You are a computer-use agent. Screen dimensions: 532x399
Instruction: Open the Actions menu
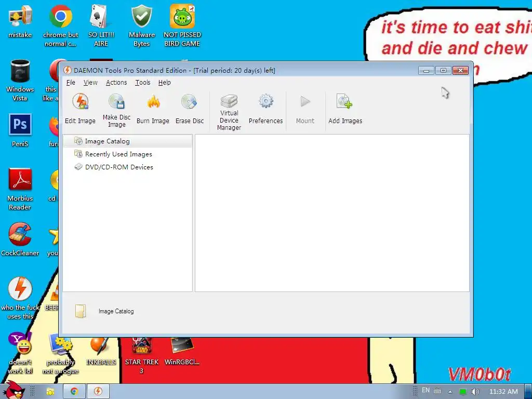[x=116, y=83]
